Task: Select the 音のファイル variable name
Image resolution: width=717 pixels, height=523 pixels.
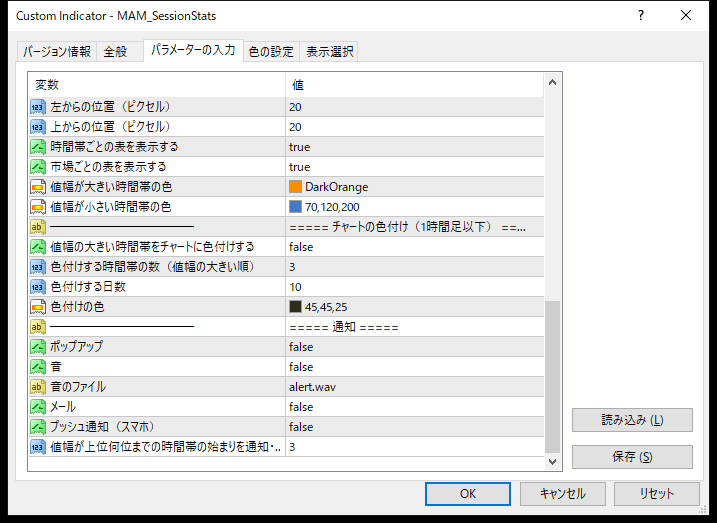Action: coord(78,387)
